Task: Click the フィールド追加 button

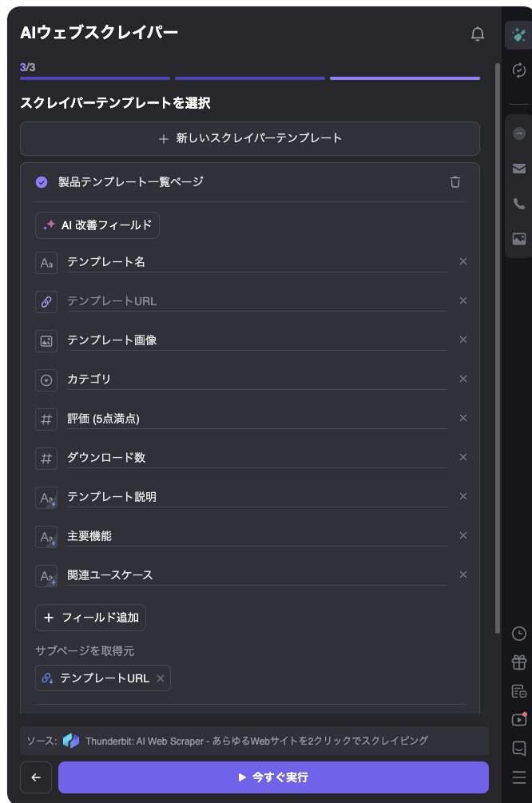Action: 91,618
